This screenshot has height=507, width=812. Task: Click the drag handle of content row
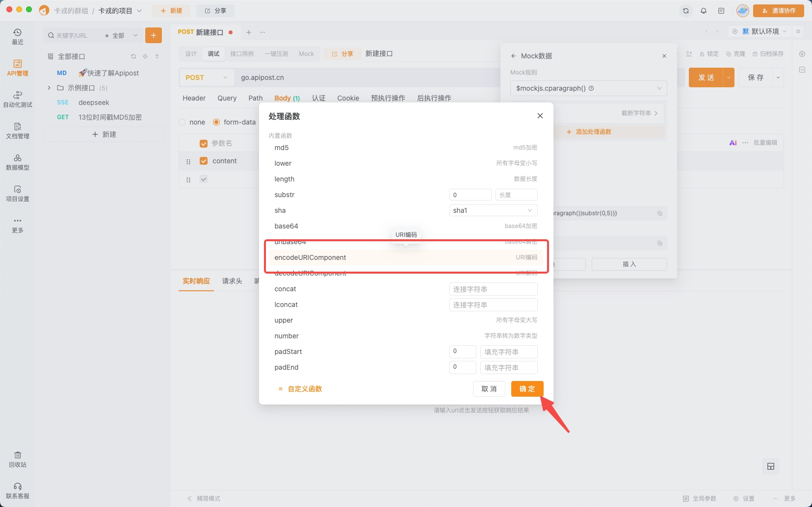pyautogui.click(x=188, y=161)
